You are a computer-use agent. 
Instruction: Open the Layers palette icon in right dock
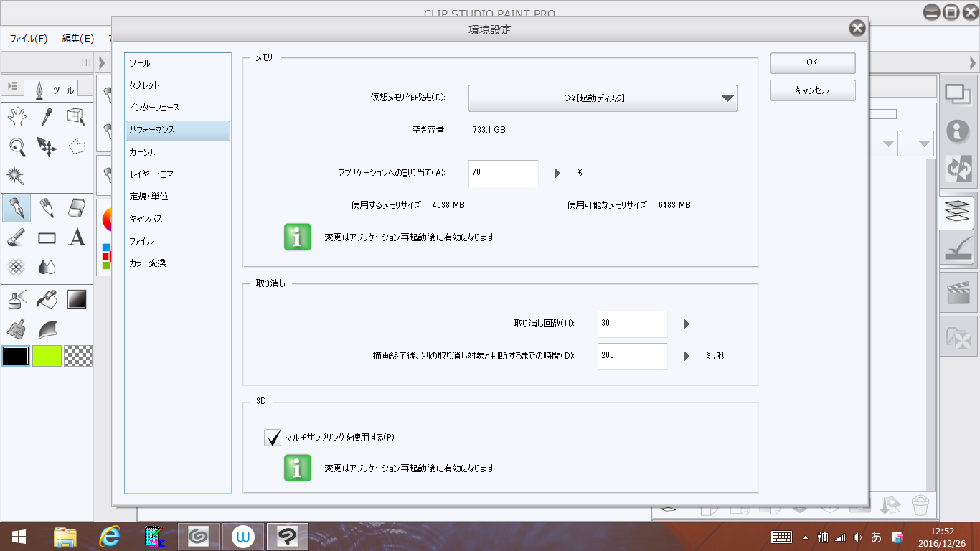958,212
